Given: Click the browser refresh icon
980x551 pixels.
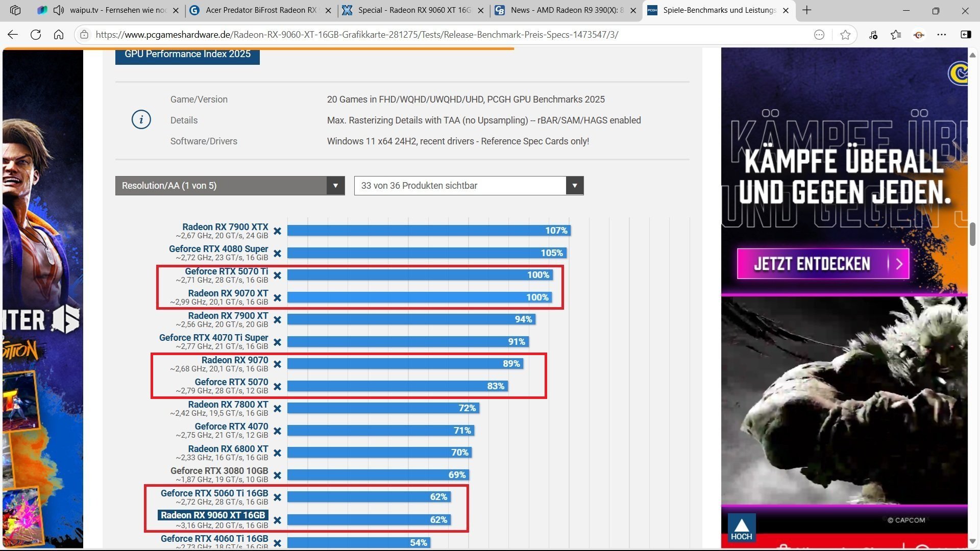Looking at the screenshot, I should (36, 35).
